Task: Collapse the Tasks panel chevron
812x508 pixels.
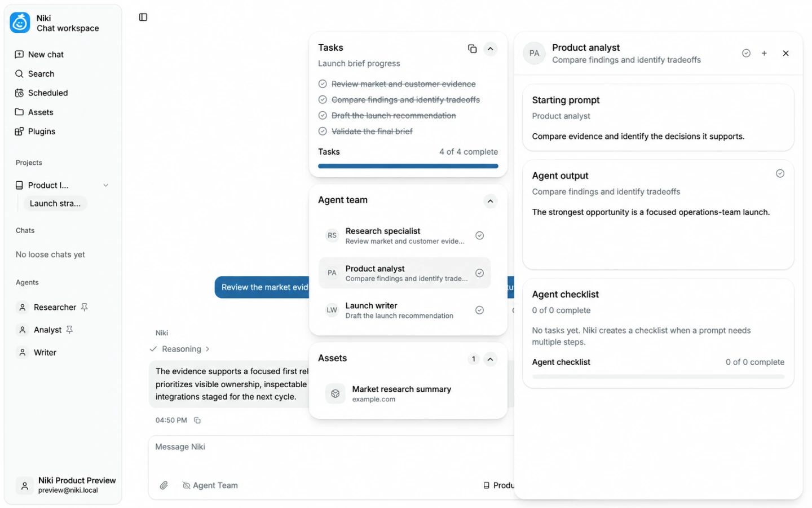Action: click(491, 49)
